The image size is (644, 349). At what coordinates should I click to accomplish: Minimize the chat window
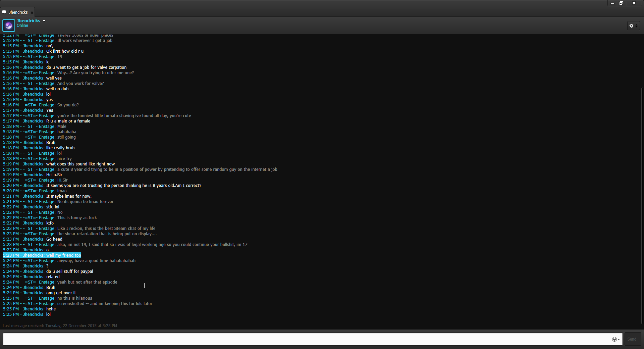[x=612, y=3]
